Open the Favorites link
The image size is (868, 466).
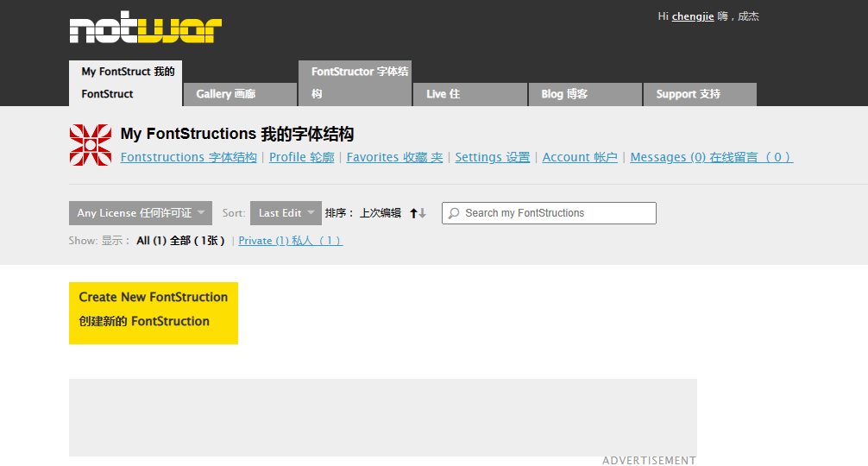click(x=394, y=157)
